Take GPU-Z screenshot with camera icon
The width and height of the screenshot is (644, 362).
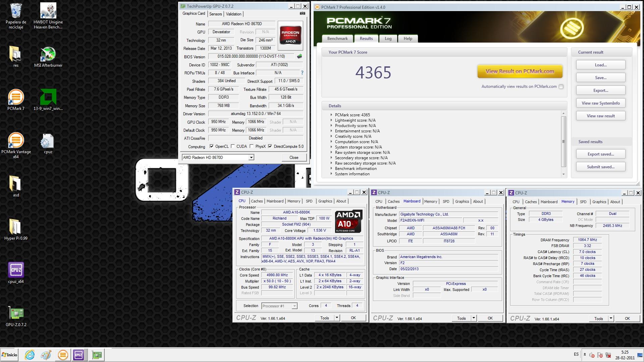pos(302,13)
